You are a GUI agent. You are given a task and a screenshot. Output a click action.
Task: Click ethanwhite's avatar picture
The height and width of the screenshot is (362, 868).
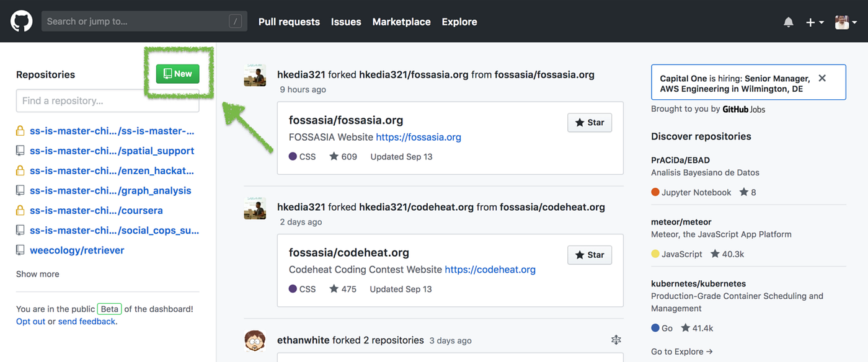255,340
